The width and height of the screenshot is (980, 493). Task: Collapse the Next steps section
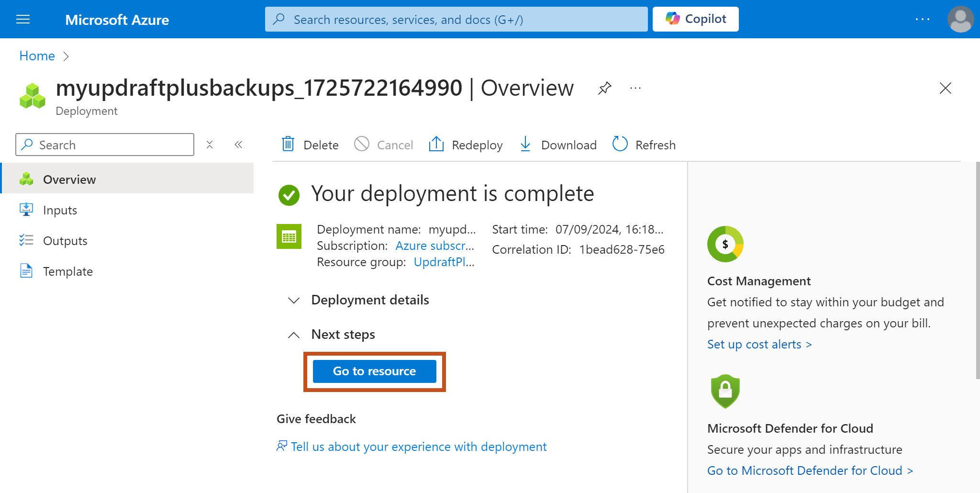[294, 335]
